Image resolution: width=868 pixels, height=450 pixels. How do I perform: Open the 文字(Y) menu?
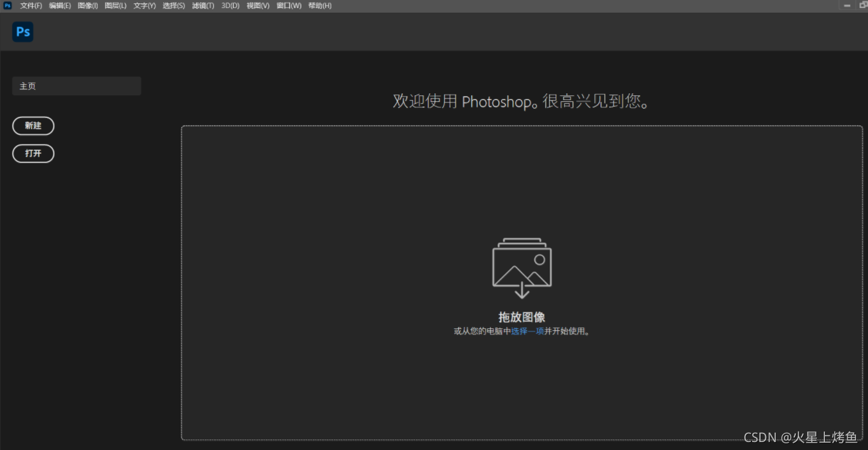pyautogui.click(x=144, y=5)
